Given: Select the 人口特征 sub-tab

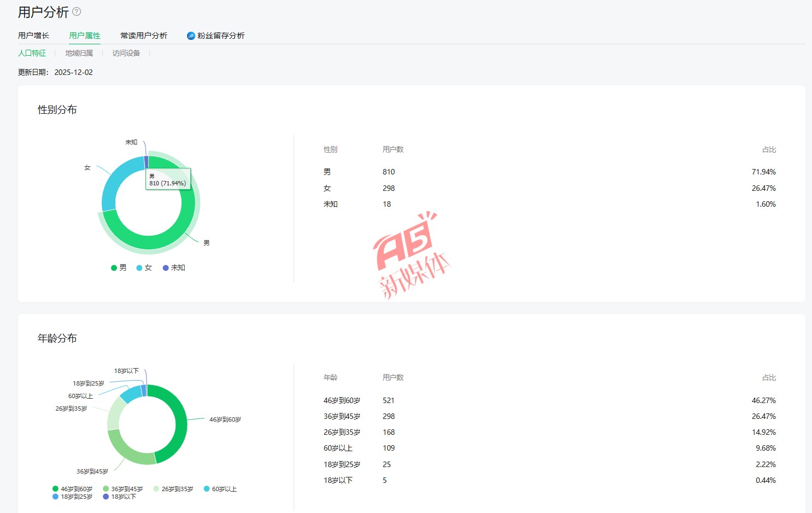Looking at the screenshot, I should tap(32, 53).
